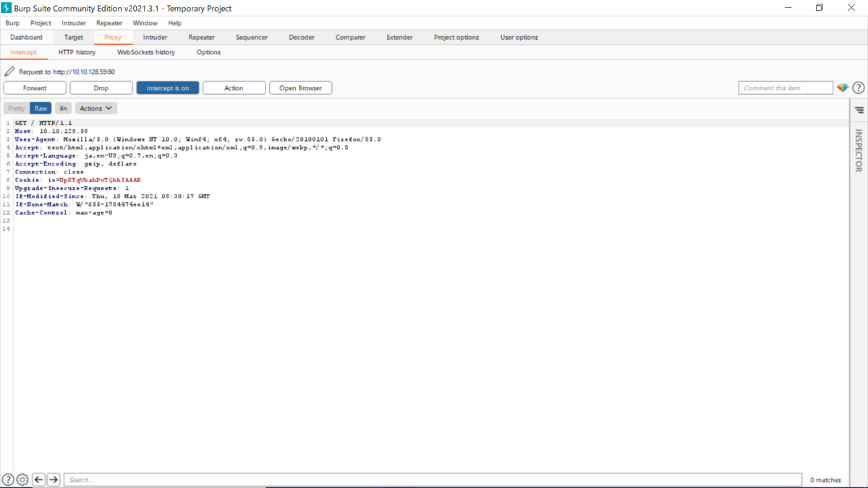Switch to the Sequencer tab
The width and height of the screenshot is (868, 488).
(x=252, y=38)
